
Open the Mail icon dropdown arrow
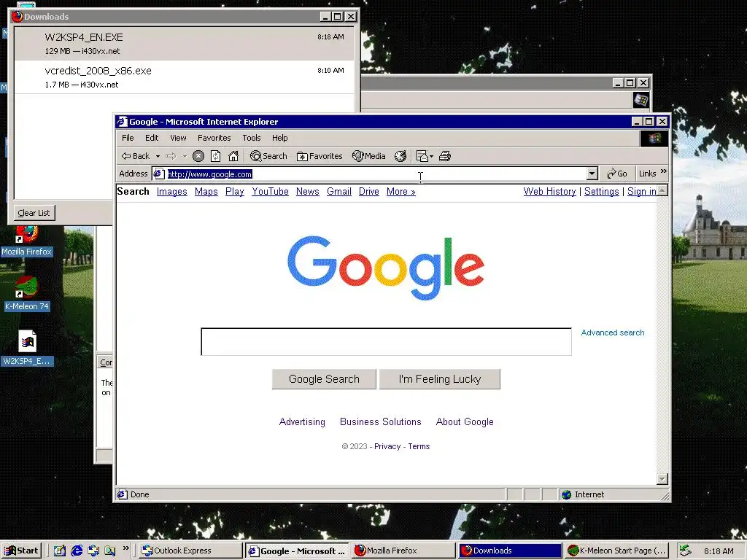click(x=431, y=156)
